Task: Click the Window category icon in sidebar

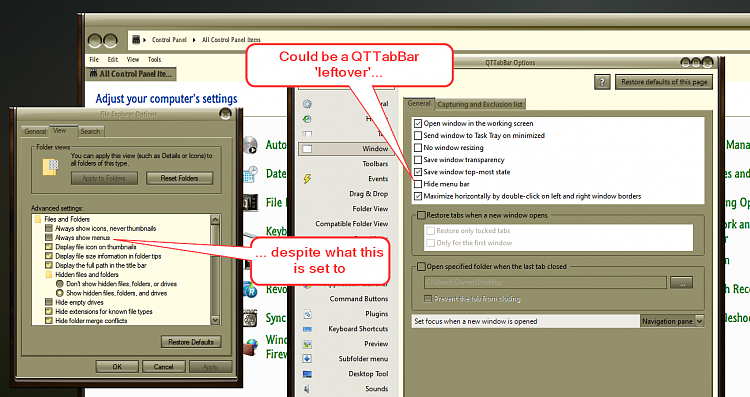Action: point(307,149)
